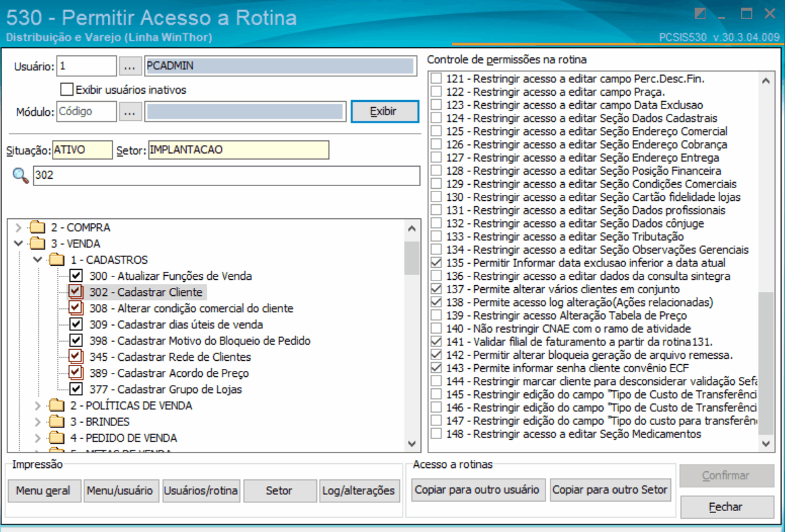Check permission 148 Seção Medicamentos
Viewport: 785px width, 532px height.
point(436,434)
